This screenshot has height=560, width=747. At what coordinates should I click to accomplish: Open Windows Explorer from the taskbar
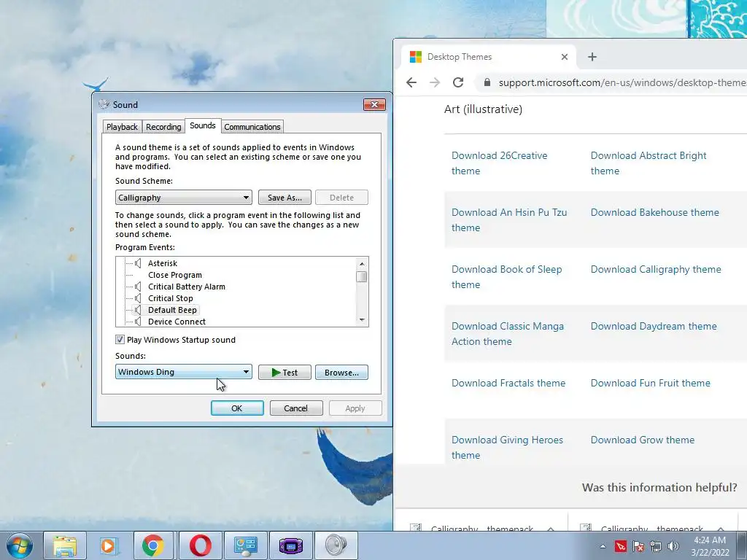(65, 545)
